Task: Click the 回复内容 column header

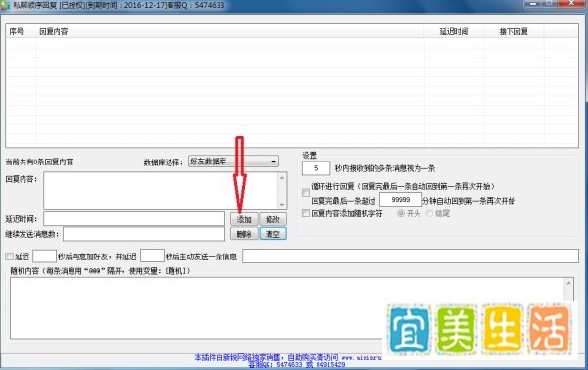Action: 230,32
